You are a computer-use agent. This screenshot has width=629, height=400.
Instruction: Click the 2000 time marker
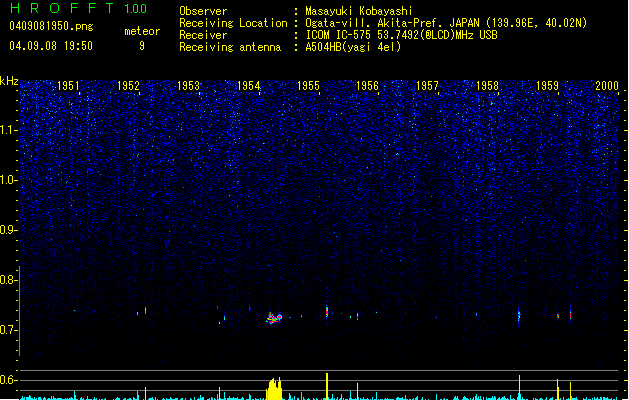607,86
